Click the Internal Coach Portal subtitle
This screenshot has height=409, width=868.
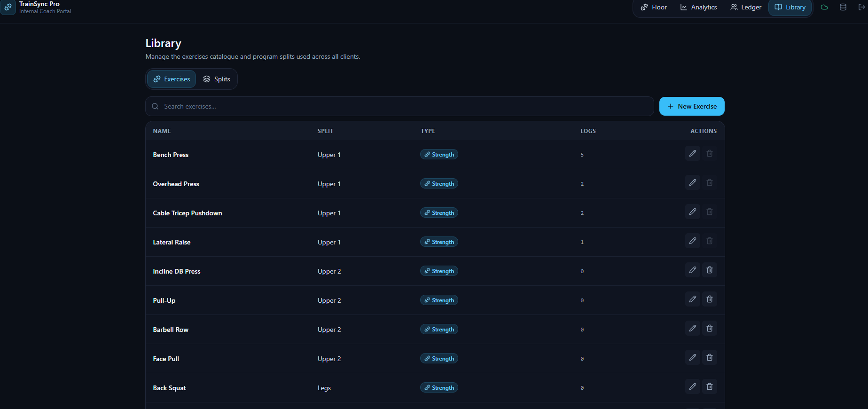tap(45, 11)
